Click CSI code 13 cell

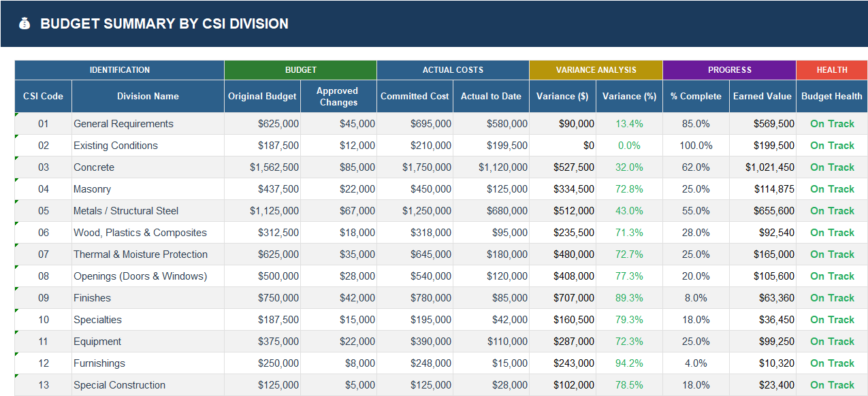coord(43,385)
